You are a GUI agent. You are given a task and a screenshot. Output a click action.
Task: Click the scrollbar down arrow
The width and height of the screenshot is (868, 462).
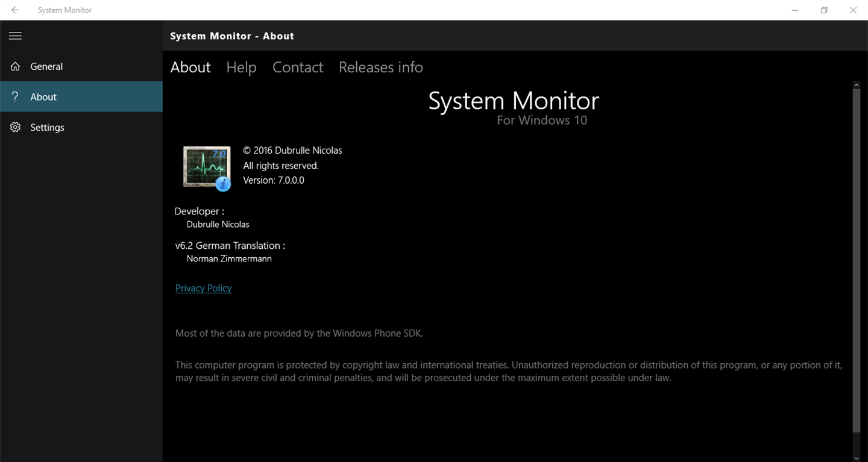pos(856,458)
